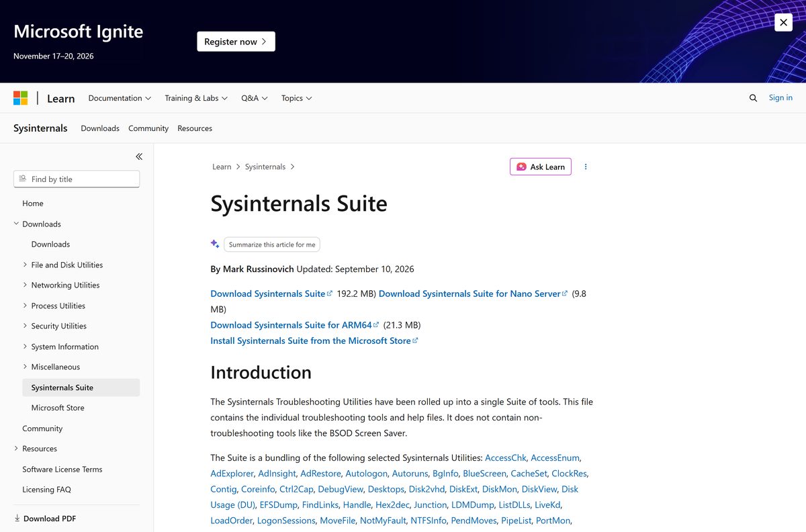Collapse the Downloads section in sidebar
806x532 pixels.
point(42,224)
